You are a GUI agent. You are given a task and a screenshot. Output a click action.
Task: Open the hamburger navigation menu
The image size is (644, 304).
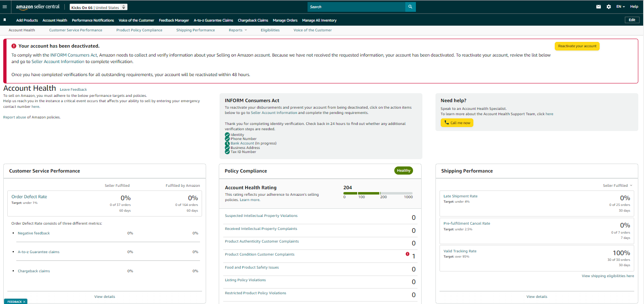5,7
